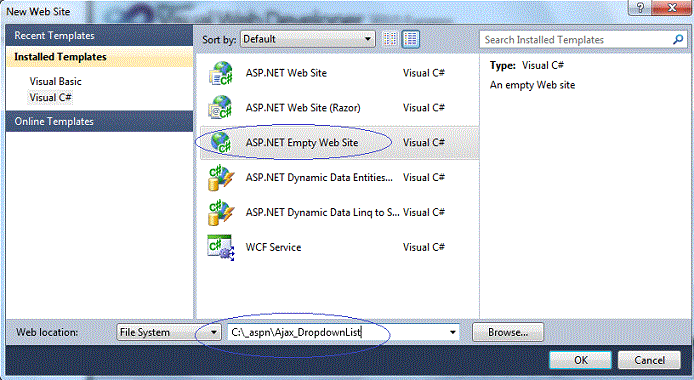Click the ASP.NET Dynamic Data Linq label
The width and height of the screenshot is (694, 380).
click(323, 212)
